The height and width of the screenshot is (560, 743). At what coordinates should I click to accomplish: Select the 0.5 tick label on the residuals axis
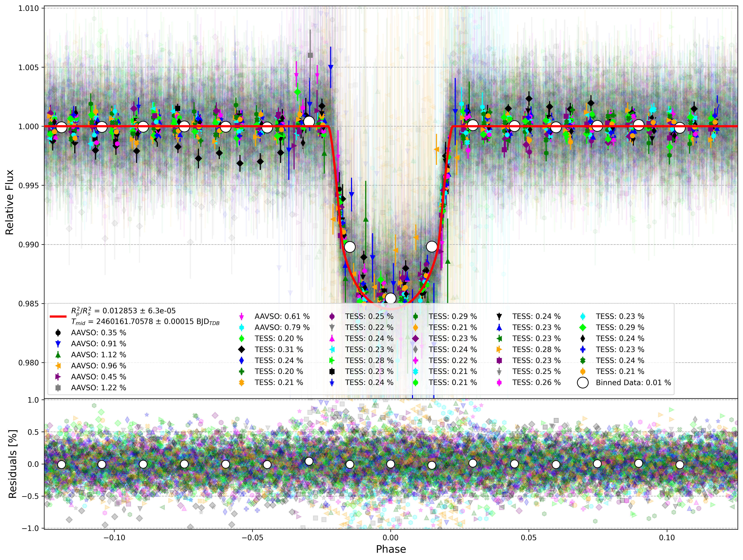[33, 432]
